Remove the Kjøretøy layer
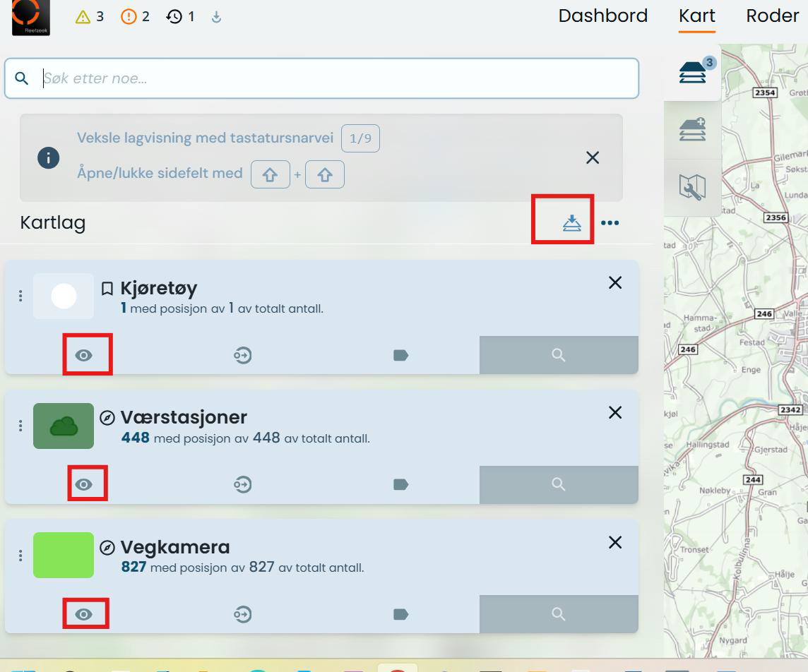 (x=615, y=282)
